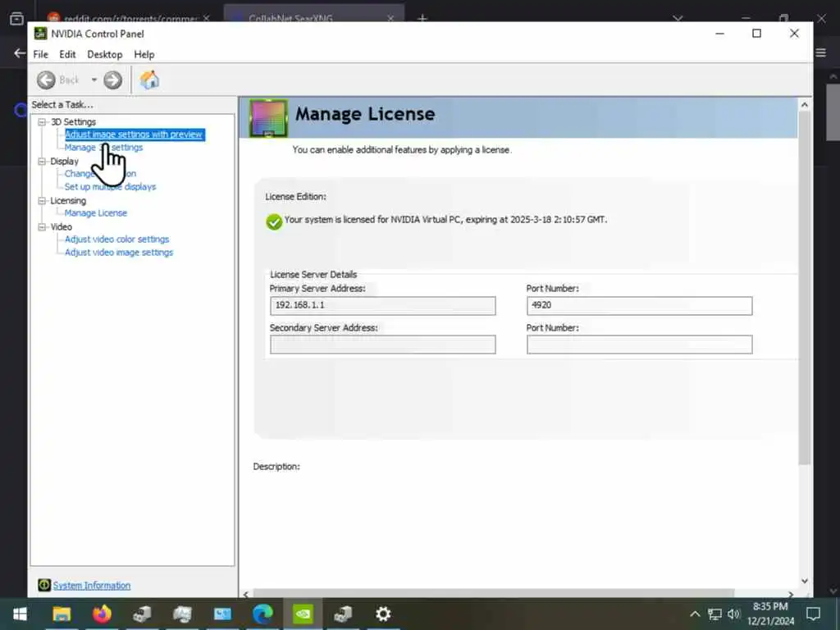
Task: Collapse the 3D Settings tree node
Action: (x=42, y=122)
